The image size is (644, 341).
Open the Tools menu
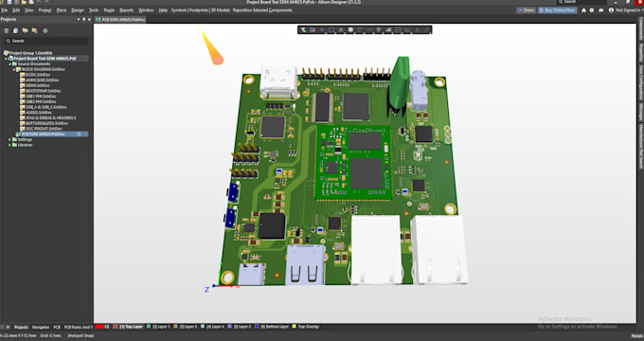pyautogui.click(x=94, y=10)
